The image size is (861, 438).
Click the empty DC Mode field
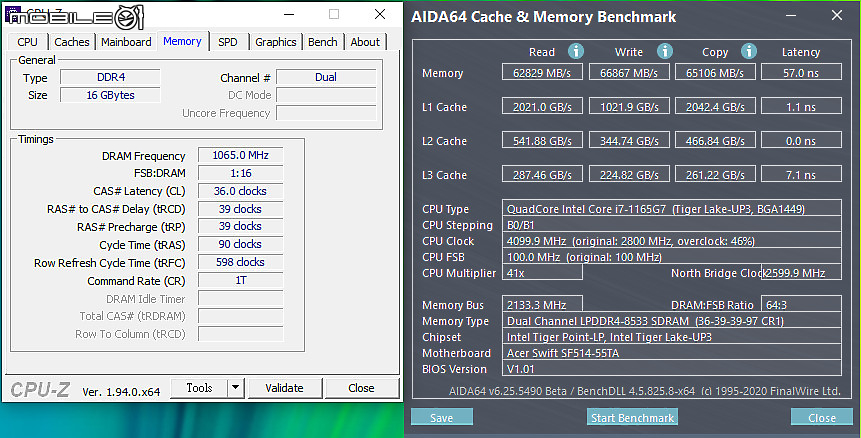coord(326,95)
